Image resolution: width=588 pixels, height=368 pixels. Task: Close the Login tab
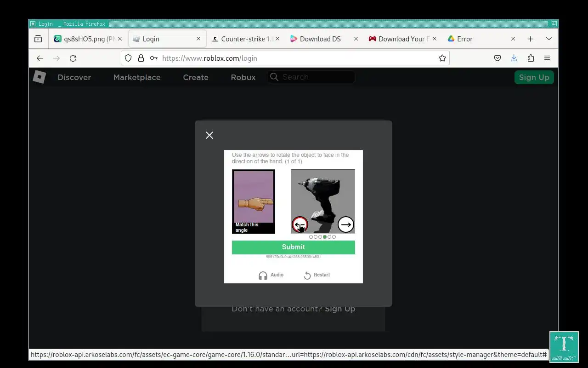click(198, 39)
